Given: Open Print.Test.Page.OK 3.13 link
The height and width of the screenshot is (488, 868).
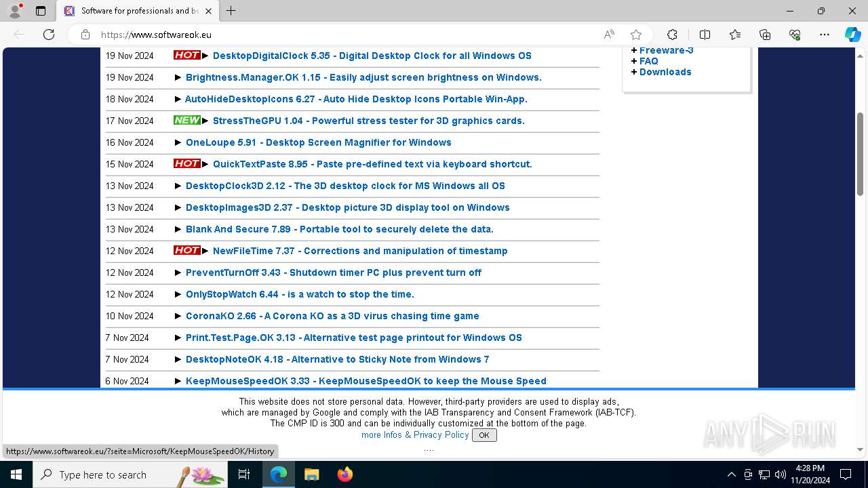Looking at the screenshot, I should click(x=353, y=338).
